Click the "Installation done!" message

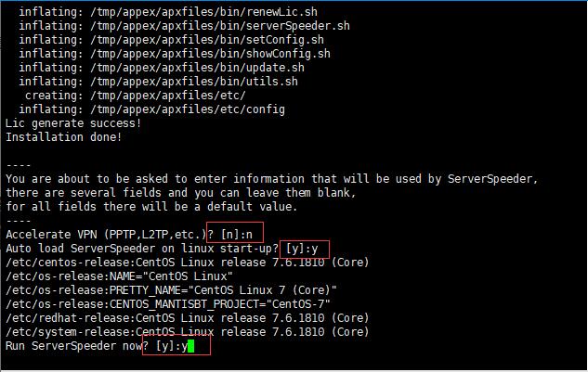click(x=64, y=137)
